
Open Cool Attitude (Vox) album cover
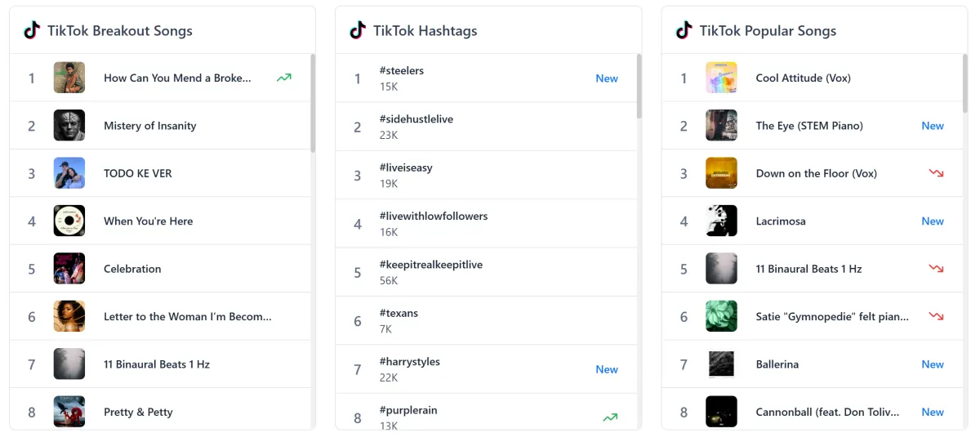point(721,78)
